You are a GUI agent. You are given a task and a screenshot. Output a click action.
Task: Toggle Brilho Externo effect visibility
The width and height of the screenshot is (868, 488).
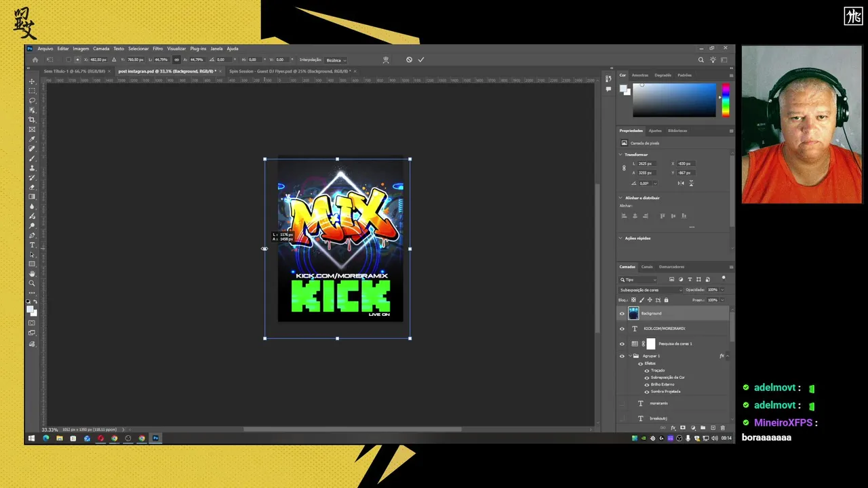647,384
